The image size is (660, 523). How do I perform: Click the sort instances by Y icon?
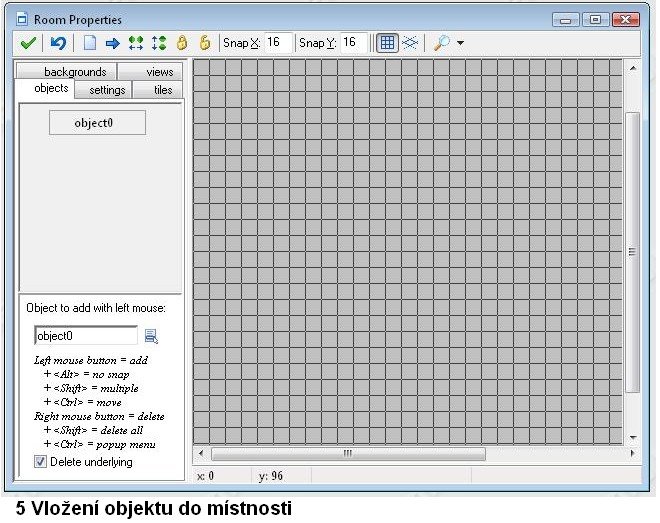pyautogui.click(x=158, y=43)
